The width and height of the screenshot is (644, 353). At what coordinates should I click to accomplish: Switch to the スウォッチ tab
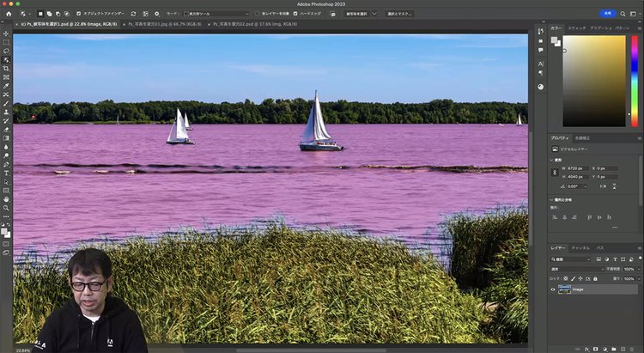click(x=576, y=28)
